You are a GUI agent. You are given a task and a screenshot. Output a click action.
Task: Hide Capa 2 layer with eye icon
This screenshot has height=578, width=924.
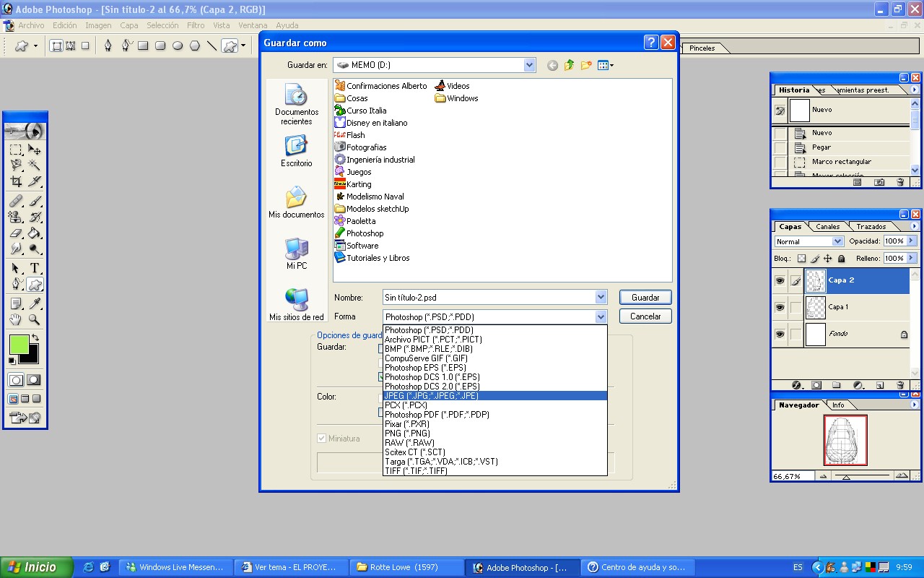pyautogui.click(x=780, y=280)
